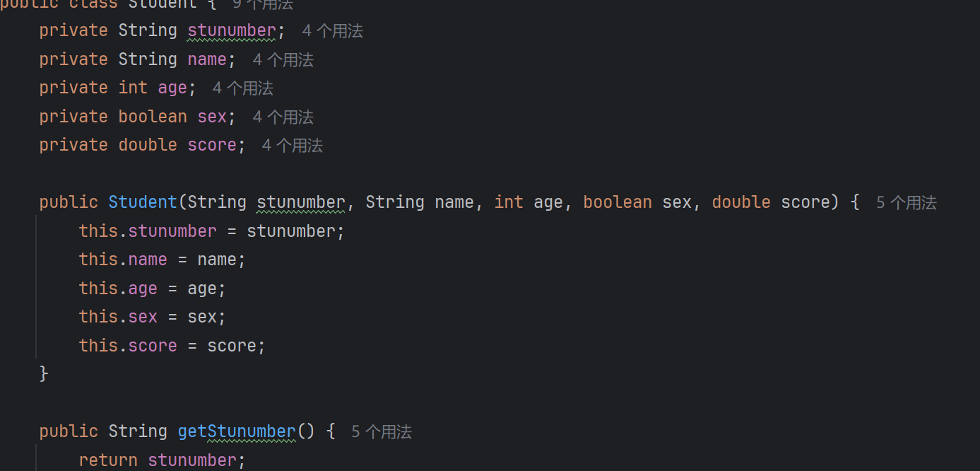Click the 'name' parameter in Student constructor

(x=454, y=202)
